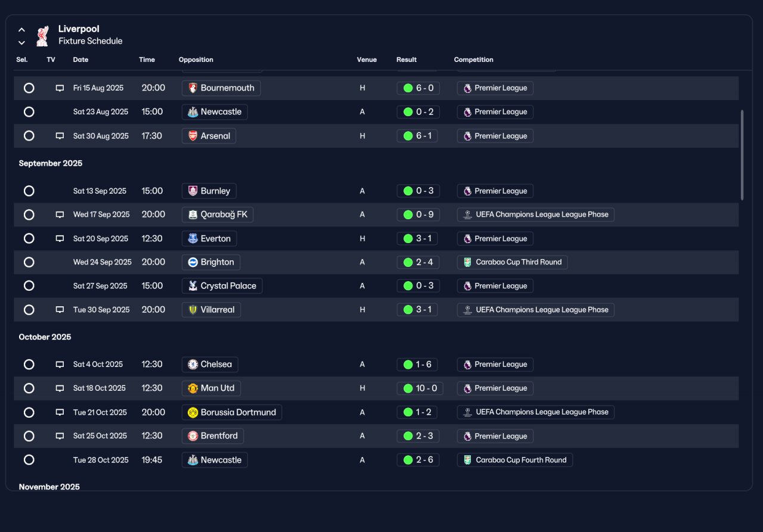
Task: Select the Brentford fixture radio button
Action: pos(29,436)
